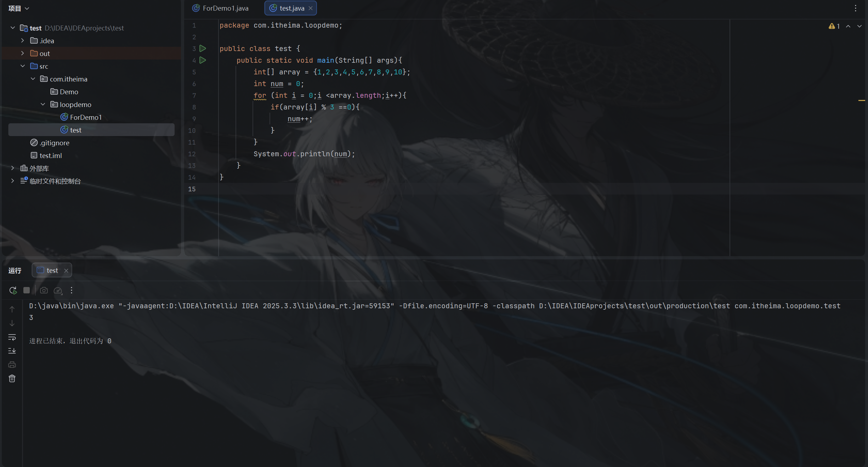Screen dimensions: 868x467
Task: Close the test.java editor tab
Action: 311,8
